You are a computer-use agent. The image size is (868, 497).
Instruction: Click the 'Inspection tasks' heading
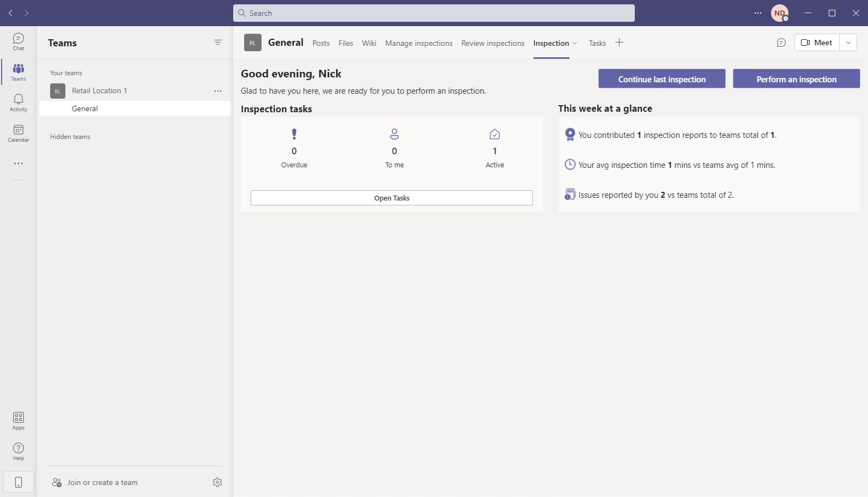[276, 109]
